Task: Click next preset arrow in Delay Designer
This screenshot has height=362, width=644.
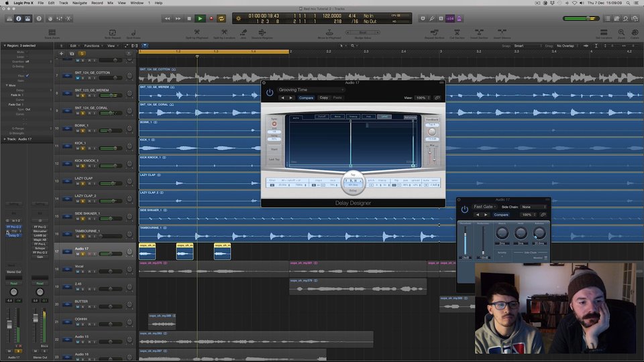Action: pos(291,98)
